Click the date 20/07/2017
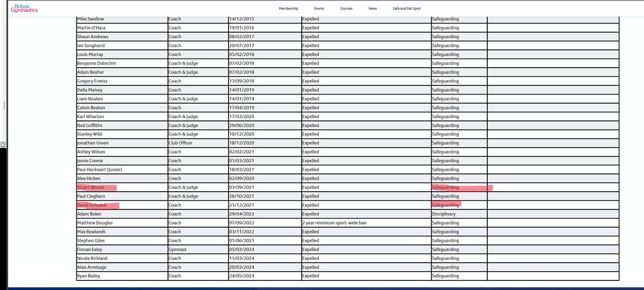This screenshot has width=644, height=290. point(241,46)
